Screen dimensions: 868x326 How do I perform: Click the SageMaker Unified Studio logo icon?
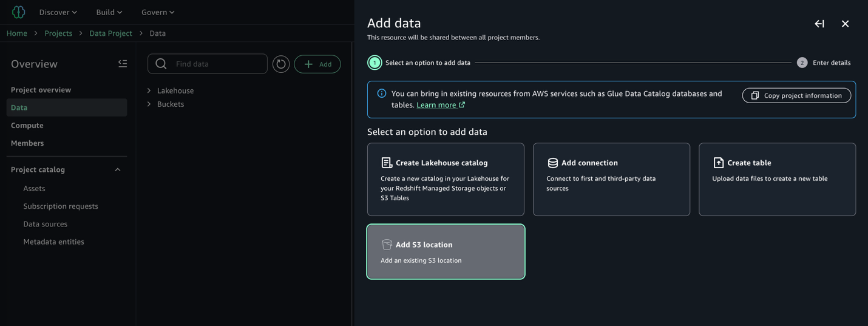[x=18, y=12]
